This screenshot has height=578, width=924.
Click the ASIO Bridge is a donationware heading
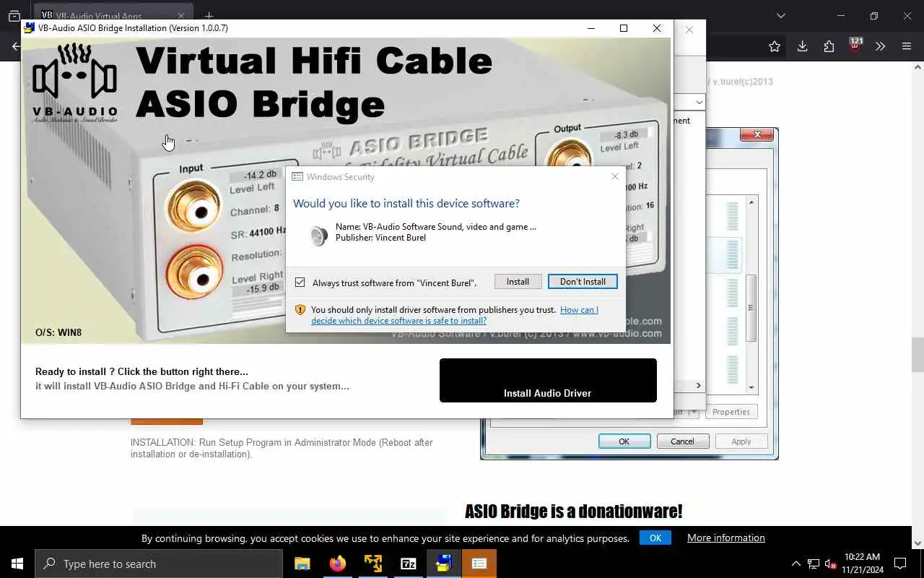[x=573, y=512]
